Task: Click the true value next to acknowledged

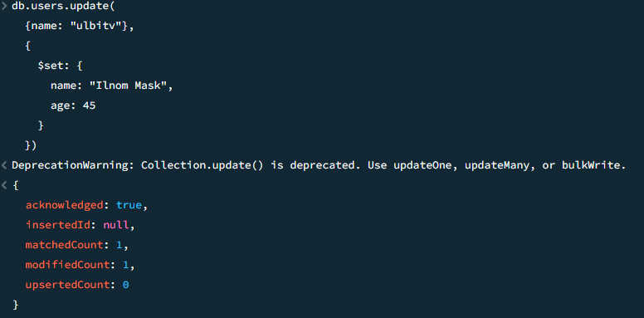Action: [x=129, y=205]
